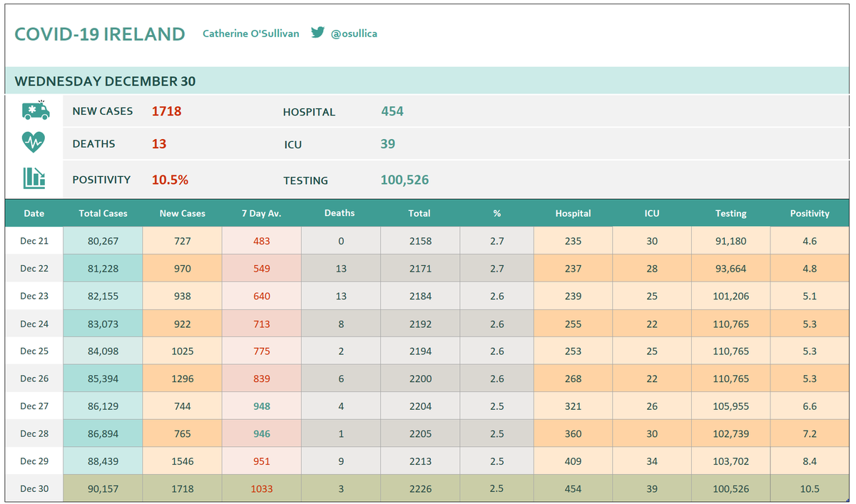Click testing cell 91,180
This screenshot has height=504, width=856.
point(730,241)
